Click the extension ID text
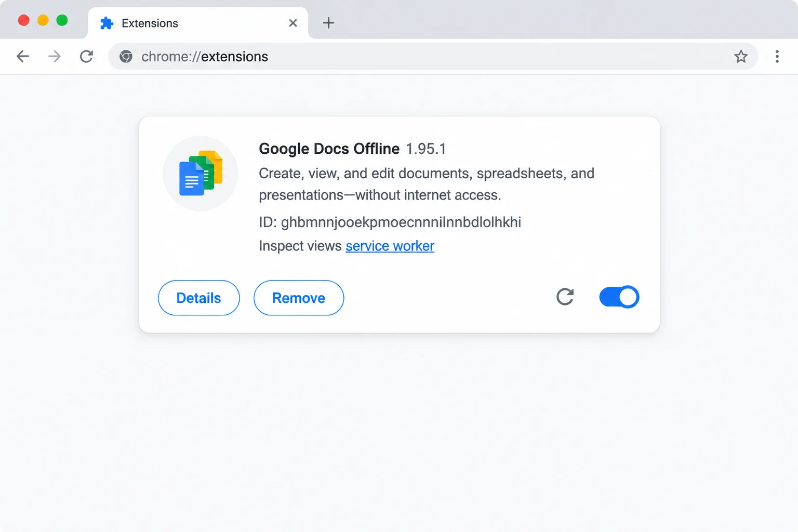 [x=390, y=222]
